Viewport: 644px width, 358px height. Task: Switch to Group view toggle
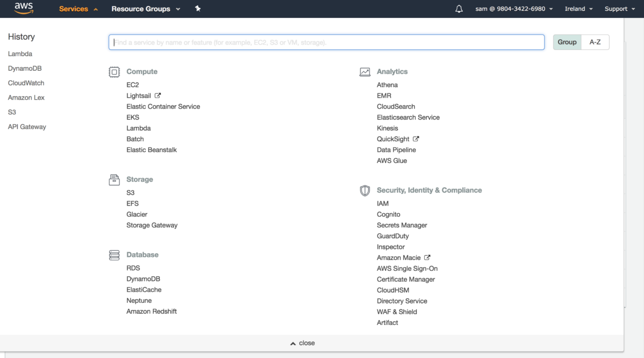(567, 42)
